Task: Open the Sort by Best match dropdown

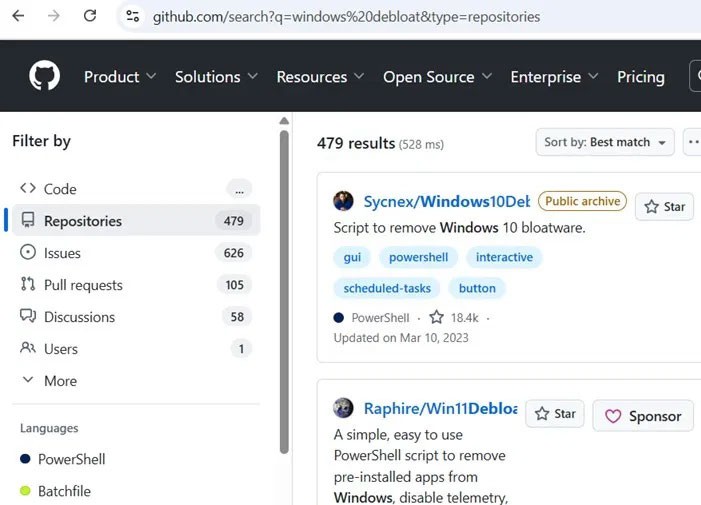Action: click(605, 142)
